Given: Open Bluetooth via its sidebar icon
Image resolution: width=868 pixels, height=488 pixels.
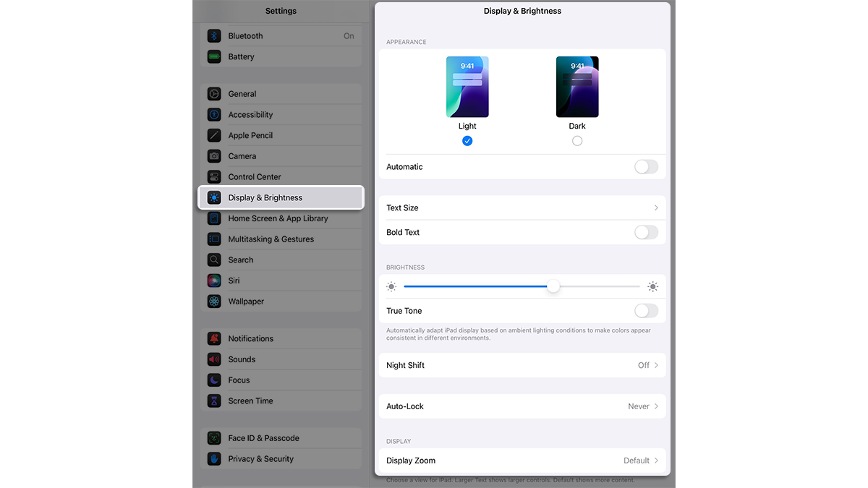Looking at the screenshot, I should coord(214,36).
